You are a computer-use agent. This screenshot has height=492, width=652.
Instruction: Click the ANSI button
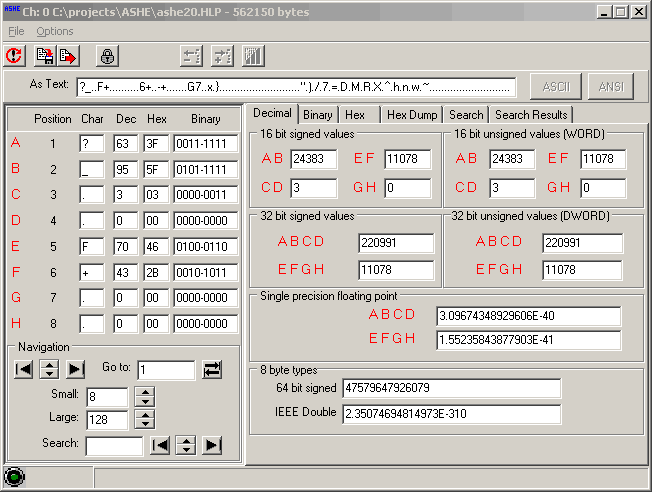pos(611,87)
